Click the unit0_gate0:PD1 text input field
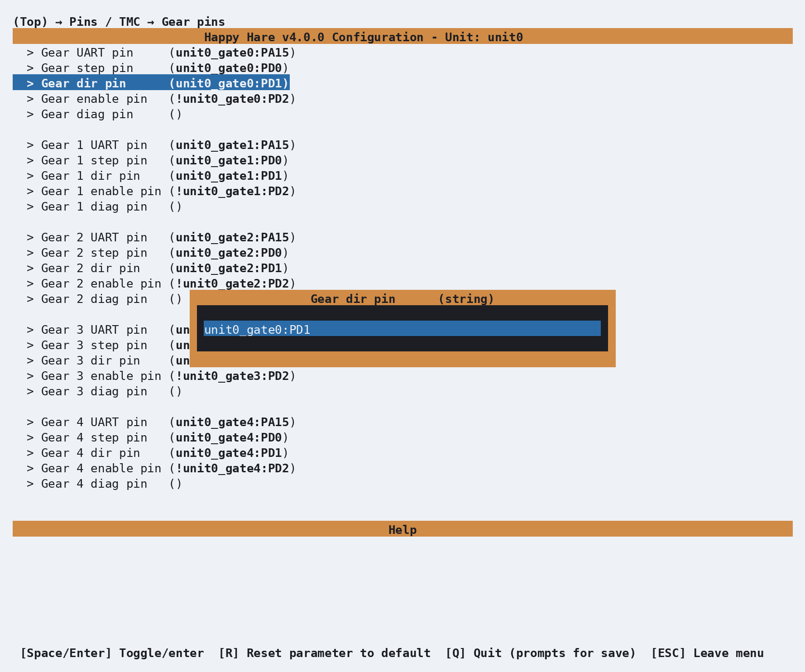Image resolution: width=805 pixels, height=672 pixels. click(402, 329)
